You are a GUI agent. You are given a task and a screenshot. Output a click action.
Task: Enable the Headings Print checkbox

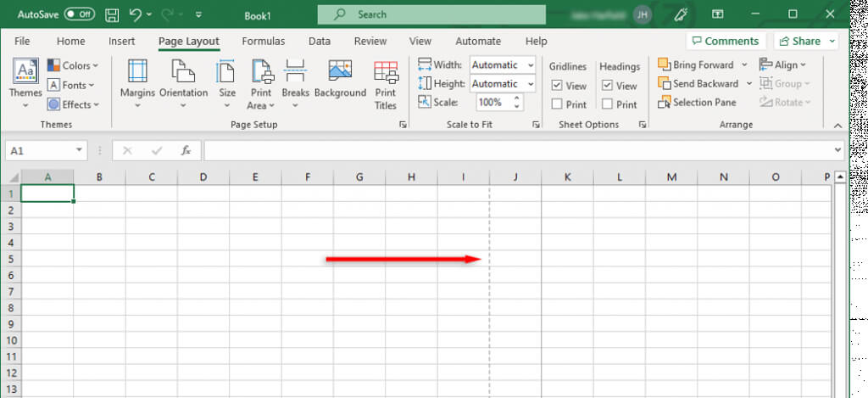(608, 104)
